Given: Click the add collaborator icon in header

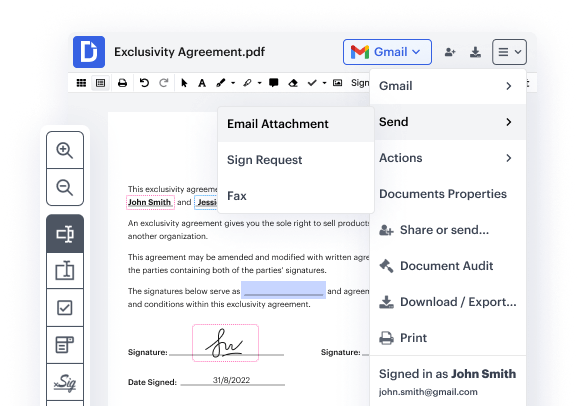Looking at the screenshot, I should [x=450, y=52].
